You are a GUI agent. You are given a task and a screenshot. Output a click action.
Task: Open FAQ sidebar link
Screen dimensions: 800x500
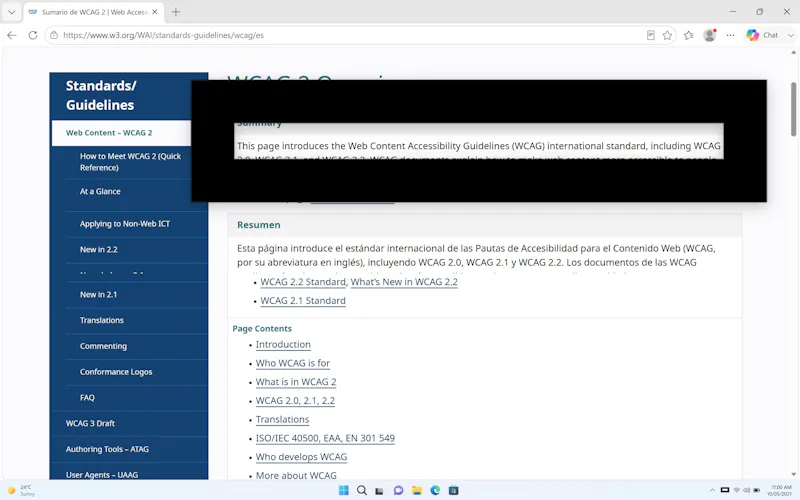click(87, 397)
